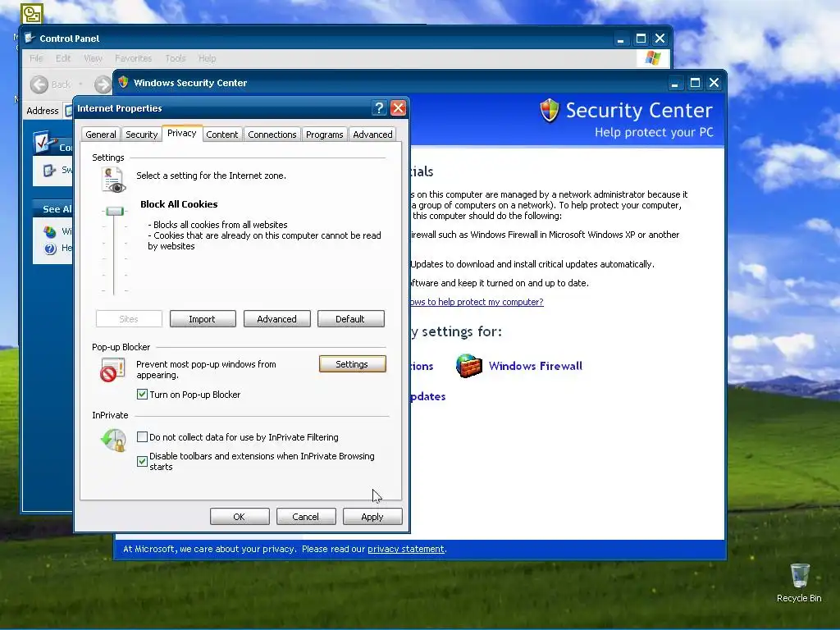Click the Advanced button under privacy settings
840x630 pixels.
pos(277,319)
